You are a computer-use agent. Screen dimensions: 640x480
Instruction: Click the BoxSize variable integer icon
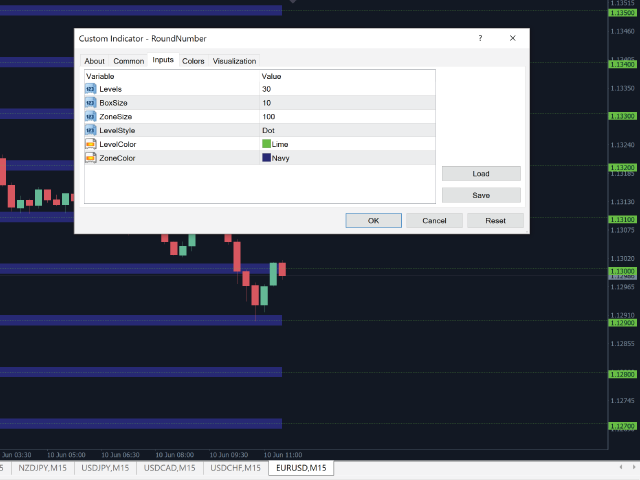(90, 103)
